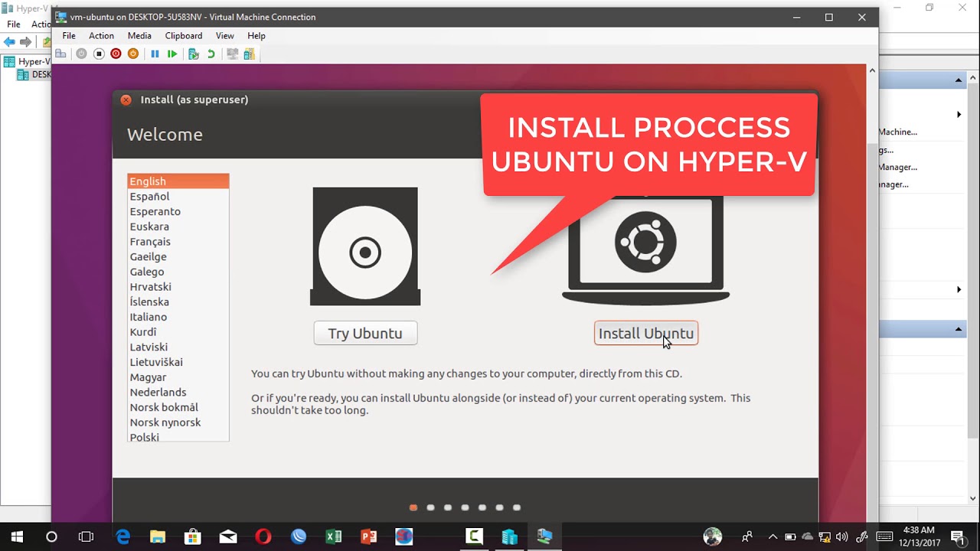Expand the upper submenu arrow in Hyper-V Actions pane
Image resolution: width=980 pixels, height=551 pixels.
pyautogui.click(x=959, y=115)
